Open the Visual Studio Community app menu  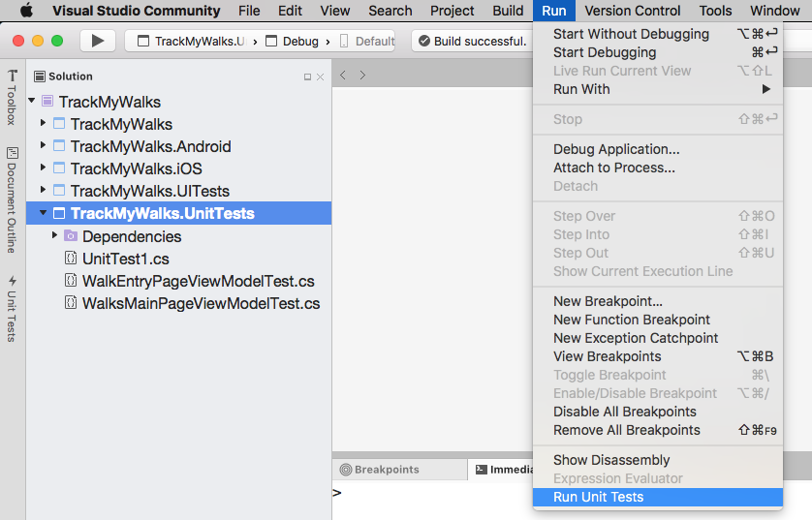coord(137,11)
